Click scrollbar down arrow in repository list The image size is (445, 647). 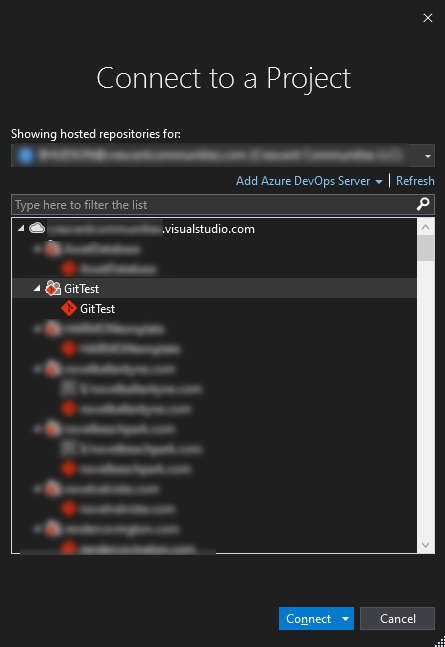[x=426, y=545]
